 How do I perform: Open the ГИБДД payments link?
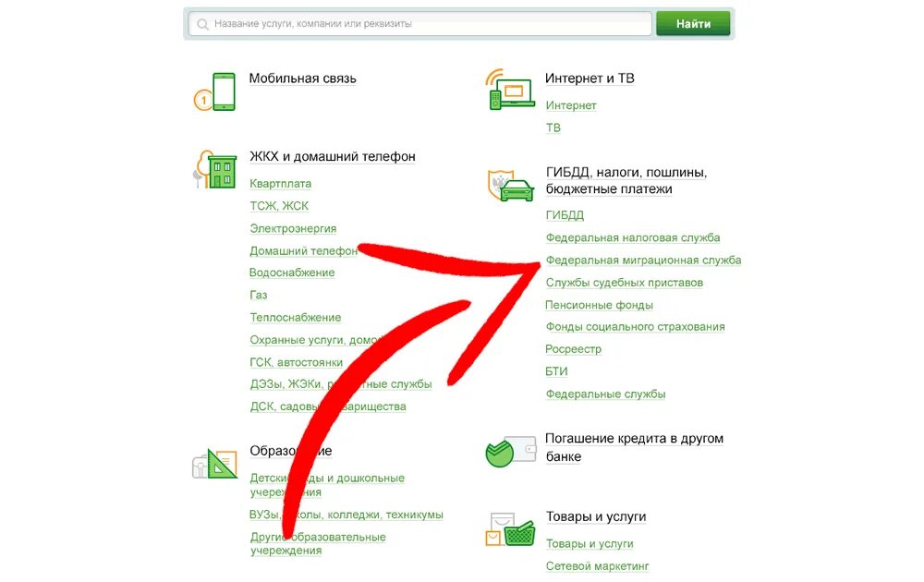[565, 215]
